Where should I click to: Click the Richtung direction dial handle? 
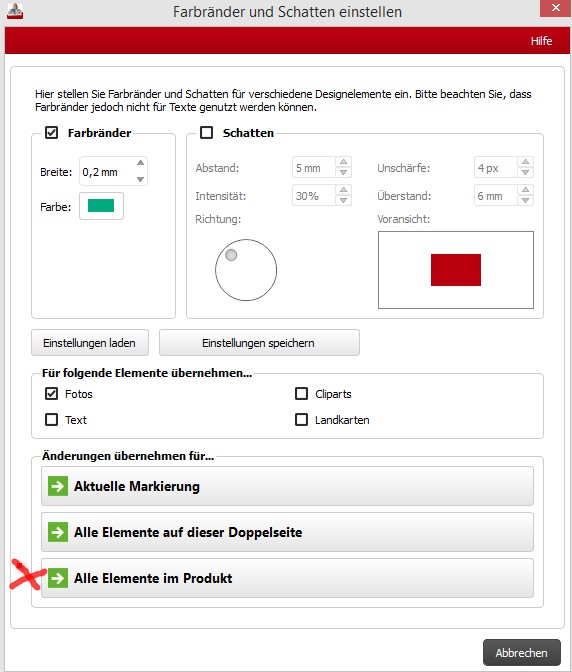231,255
